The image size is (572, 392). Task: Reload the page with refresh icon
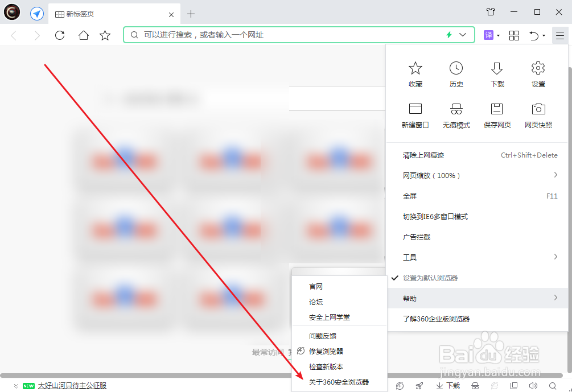click(60, 35)
